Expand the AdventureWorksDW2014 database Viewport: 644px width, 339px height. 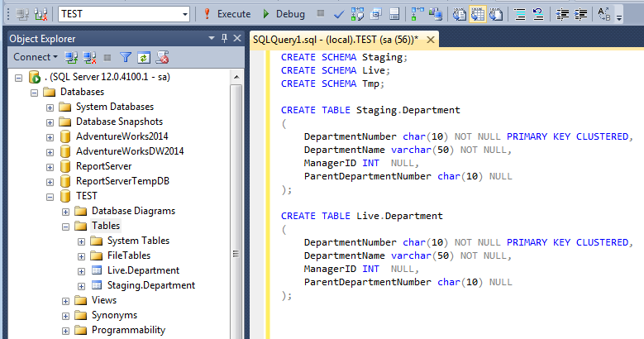(50, 152)
